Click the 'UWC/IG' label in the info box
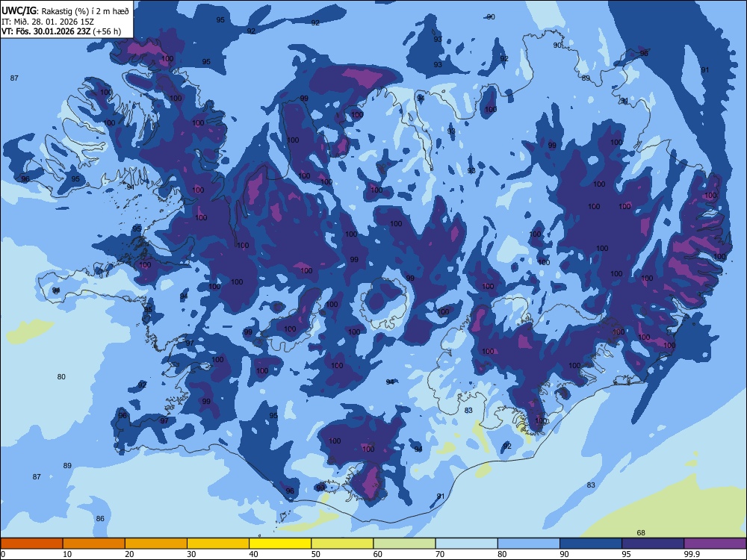This screenshot has height=560, width=747. [19, 10]
